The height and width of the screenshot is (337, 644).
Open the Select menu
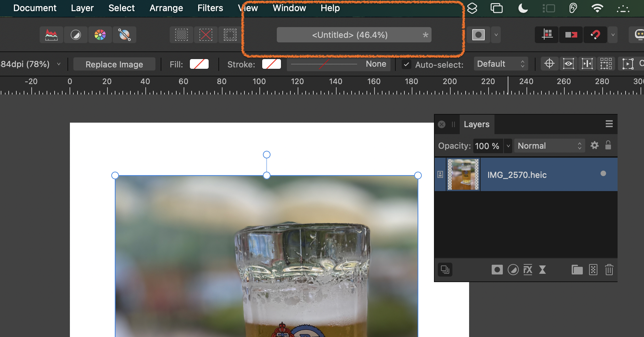pos(121,8)
